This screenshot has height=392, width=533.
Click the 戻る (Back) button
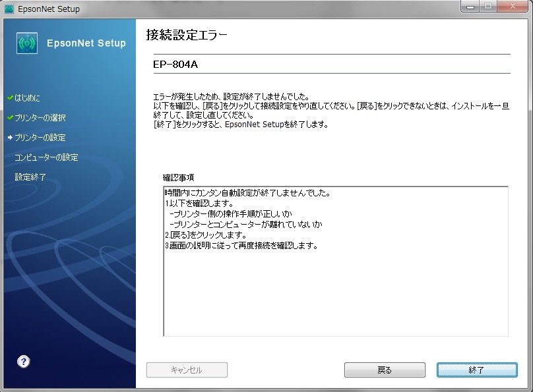point(385,370)
